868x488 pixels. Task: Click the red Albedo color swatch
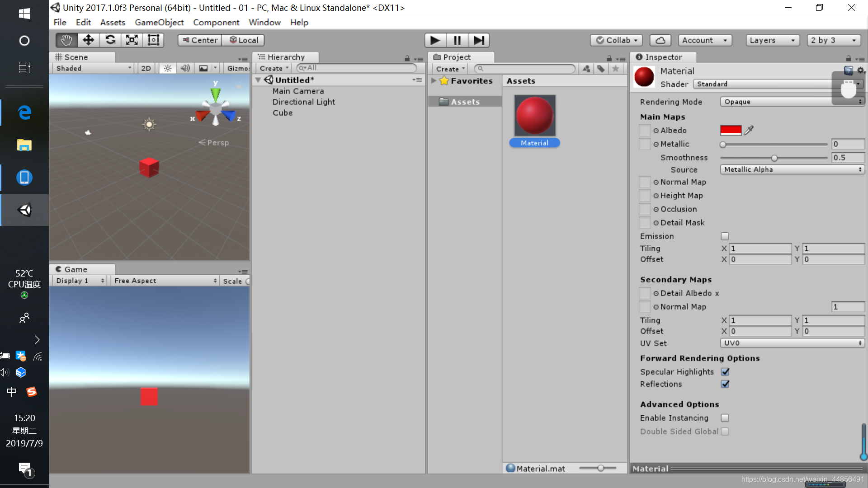click(731, 130)
